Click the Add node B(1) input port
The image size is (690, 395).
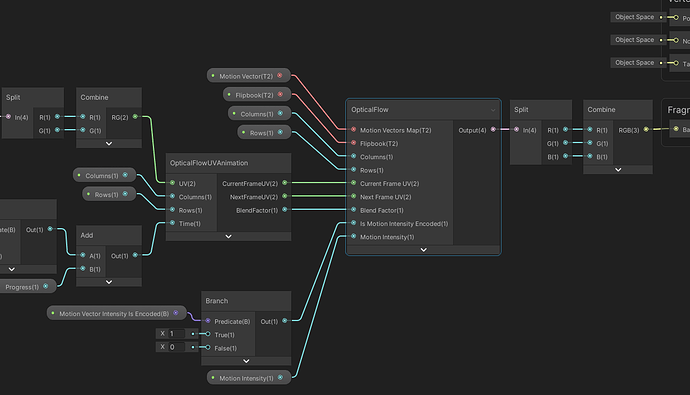click(x=83, y=268)
